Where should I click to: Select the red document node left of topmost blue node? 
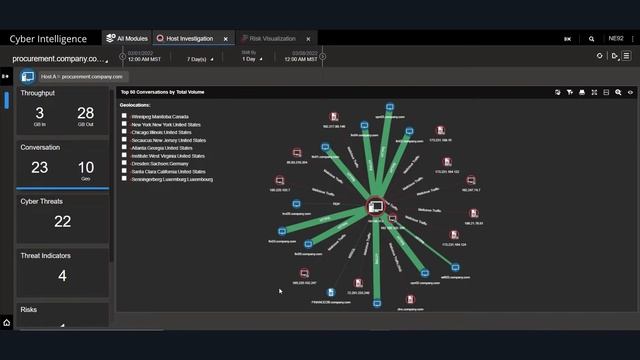[x=334, y=117]
